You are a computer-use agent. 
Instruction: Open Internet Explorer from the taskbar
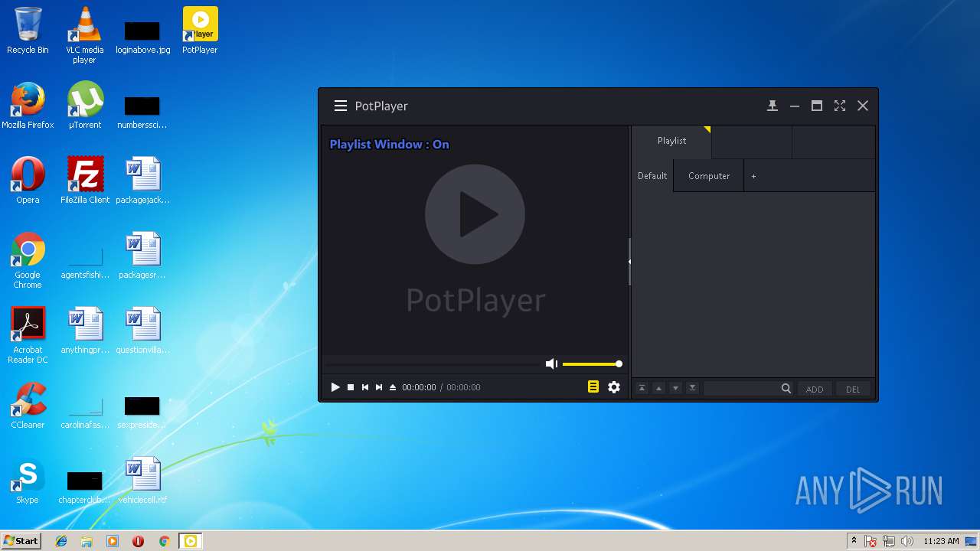pos(61,541)
